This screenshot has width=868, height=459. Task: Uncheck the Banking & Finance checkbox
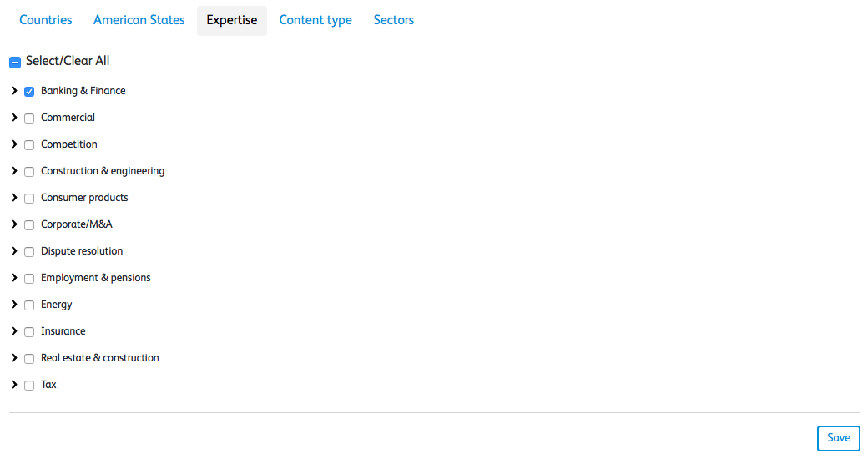click(x=29, y=92)
